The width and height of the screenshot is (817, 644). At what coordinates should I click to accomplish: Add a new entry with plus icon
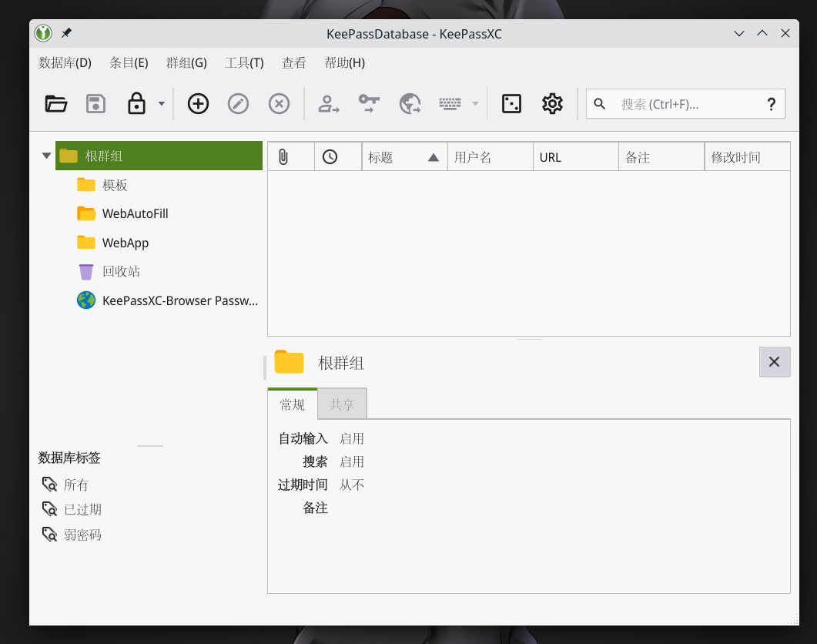click(x=198, y=104)
